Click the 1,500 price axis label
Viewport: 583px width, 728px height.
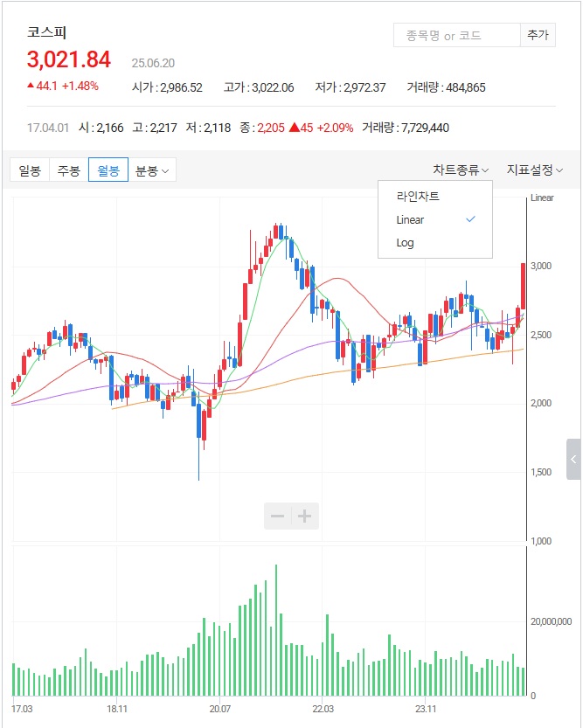point(541,472)
